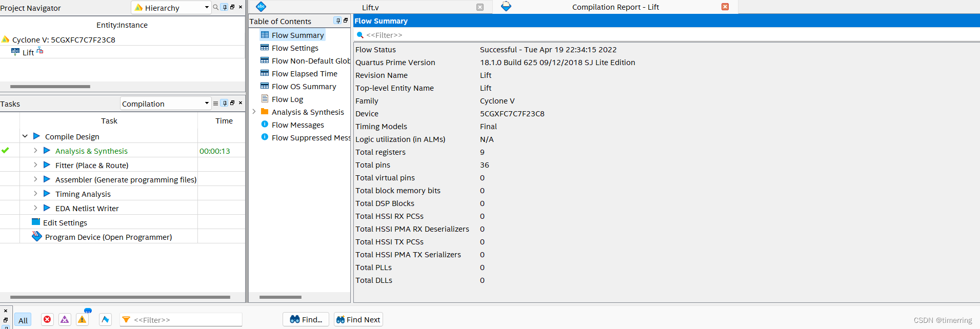
Task: Close the Tasks panel
Action: 241,103
